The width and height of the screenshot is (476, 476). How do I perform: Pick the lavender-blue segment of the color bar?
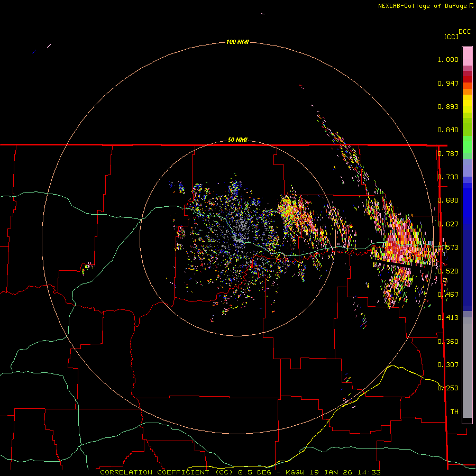click(x=467, y=168)
